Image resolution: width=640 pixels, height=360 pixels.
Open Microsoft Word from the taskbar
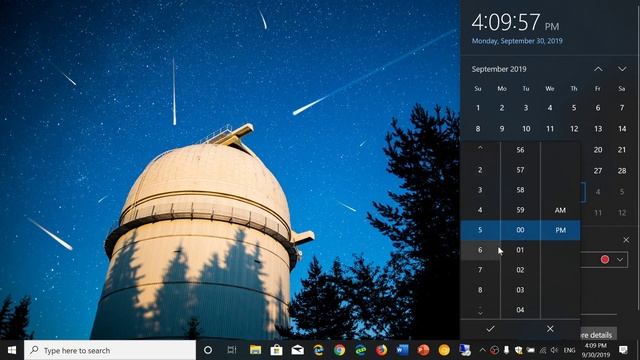402,350
